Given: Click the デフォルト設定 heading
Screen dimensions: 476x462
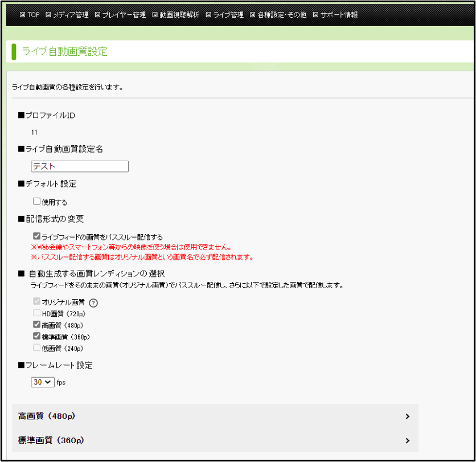Looking at the screenshot, I should pos(47,184).
